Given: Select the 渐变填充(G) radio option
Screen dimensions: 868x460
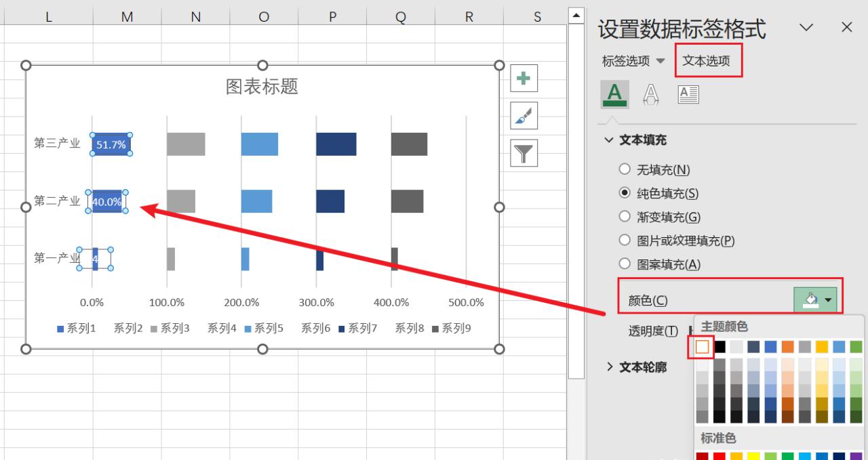Looking at the screenshot, I should click(x=625, y=217).
